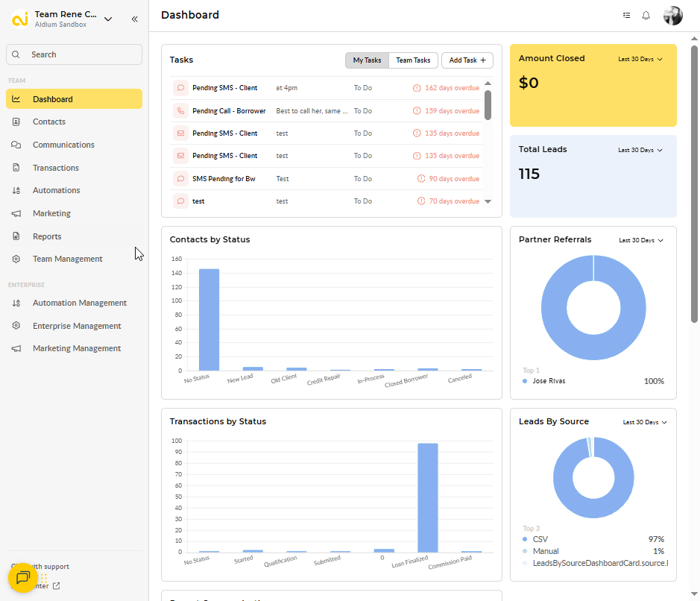Image resolution: width=700 pixels, height=601 pixels.
Task: Switch to Team Tasks toggle
Action: click(x=413, y=60)
